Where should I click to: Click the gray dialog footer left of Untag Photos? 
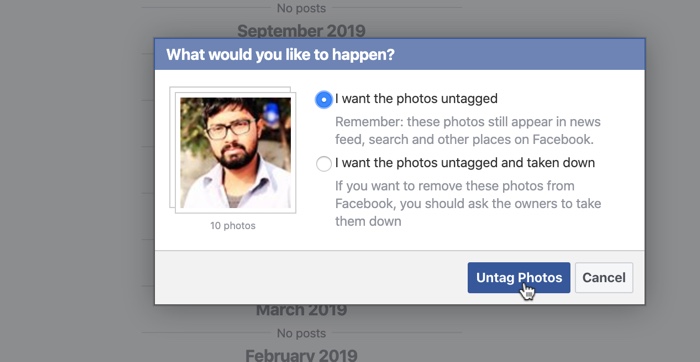tap(310, 278)
